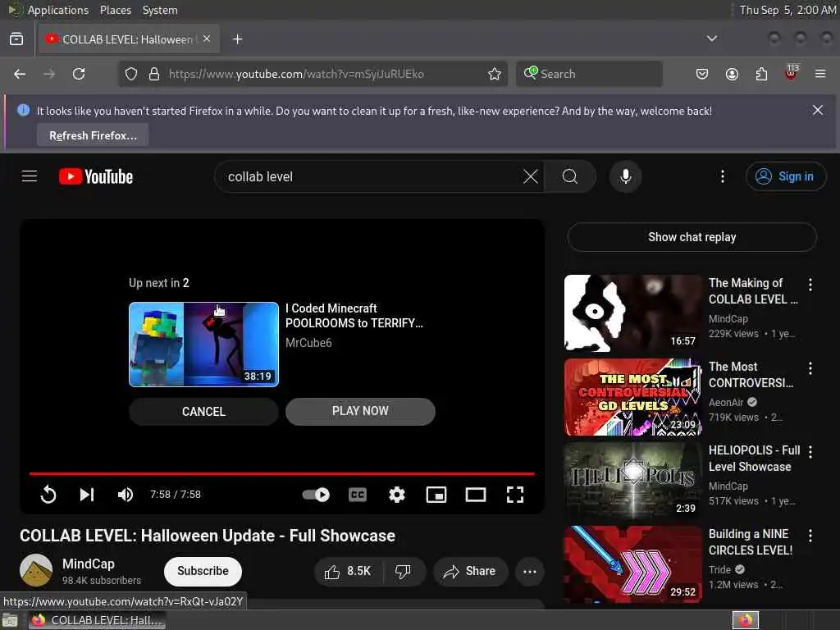Dismiss the Firefox notification bar

click(x=818, y=111)
